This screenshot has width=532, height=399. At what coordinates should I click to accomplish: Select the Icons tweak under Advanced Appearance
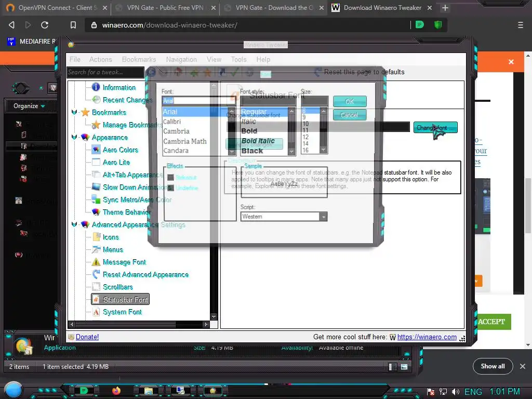point(111,237)
